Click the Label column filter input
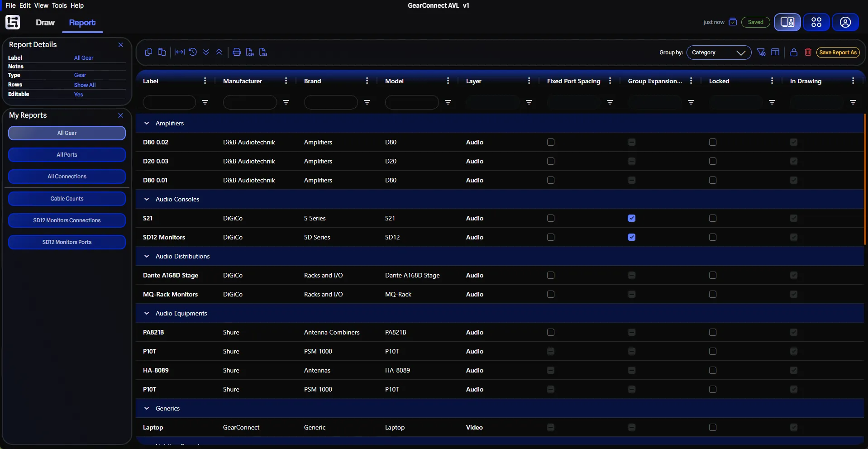Viewport: 868px width, 449px height. [169, 102]
